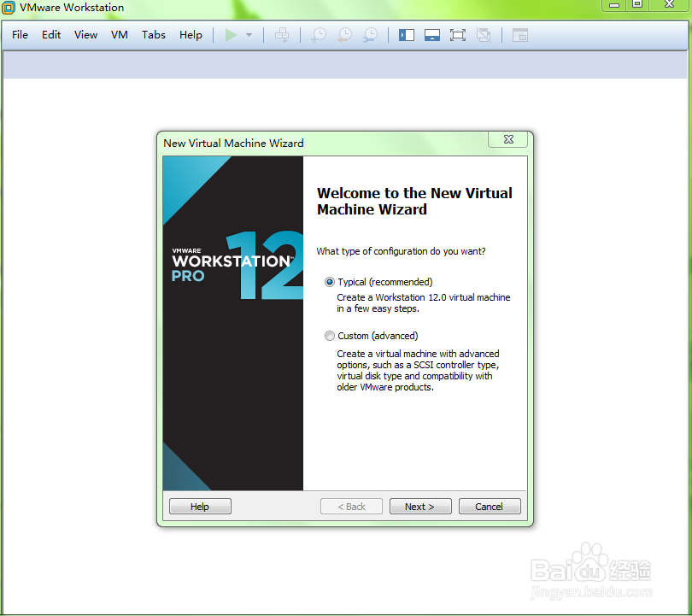Maximize the VMware Workstation window
Screen dimensions: 692x616
(x=637, y=4)
